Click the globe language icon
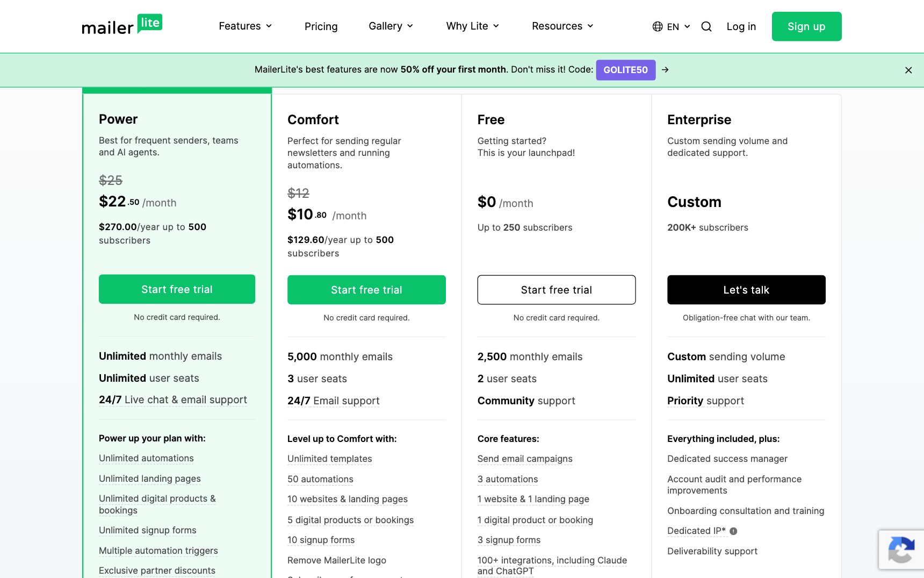 (x=658, y=26)
